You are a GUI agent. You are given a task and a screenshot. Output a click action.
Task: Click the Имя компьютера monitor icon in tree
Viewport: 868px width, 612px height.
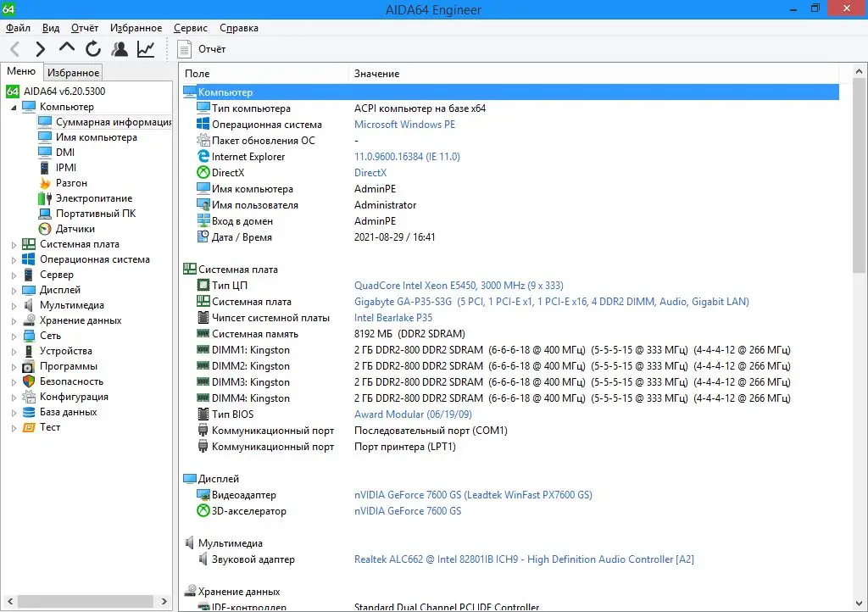45,137
